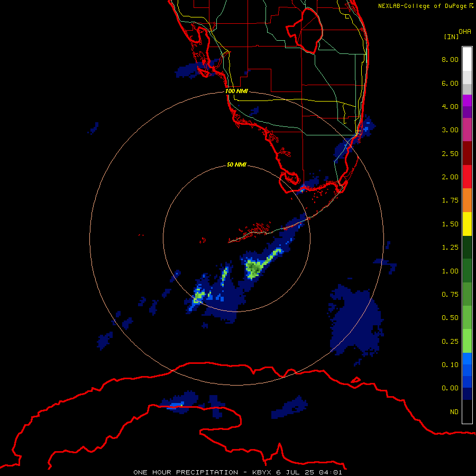
Task: Pick the darkest green swatch beside 1.25
Action: [x=467, y=248]
